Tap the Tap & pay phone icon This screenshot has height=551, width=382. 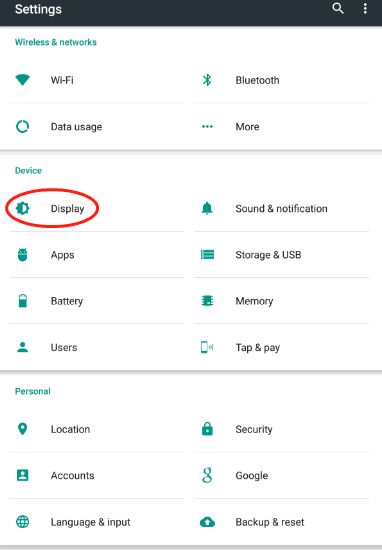(x=207, y=347)
